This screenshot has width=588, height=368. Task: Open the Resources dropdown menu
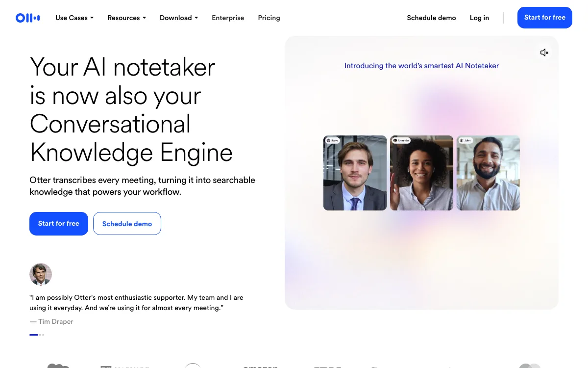click(127, 18)
